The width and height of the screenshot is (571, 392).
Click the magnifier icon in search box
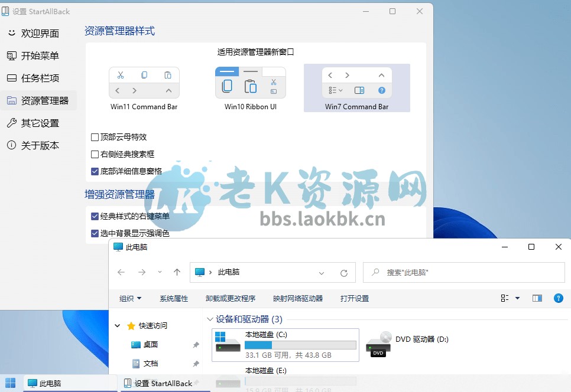tap(375, 272)
